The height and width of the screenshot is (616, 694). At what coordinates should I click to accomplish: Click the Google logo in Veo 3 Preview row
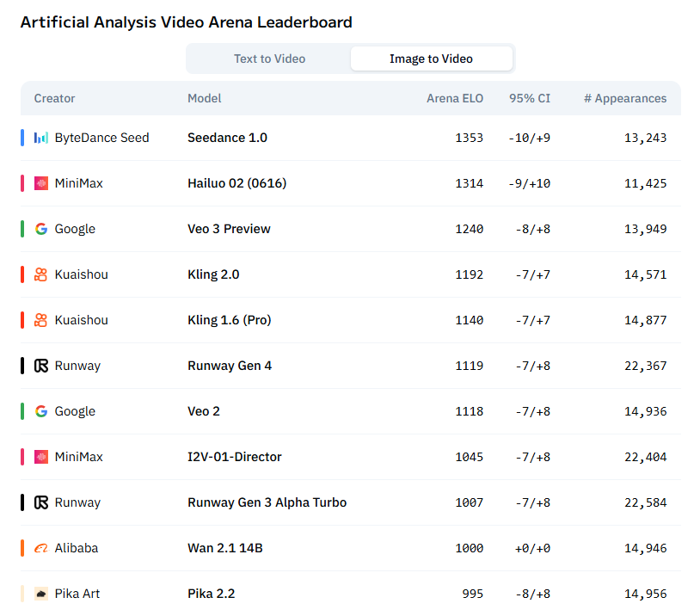point(41,229)
